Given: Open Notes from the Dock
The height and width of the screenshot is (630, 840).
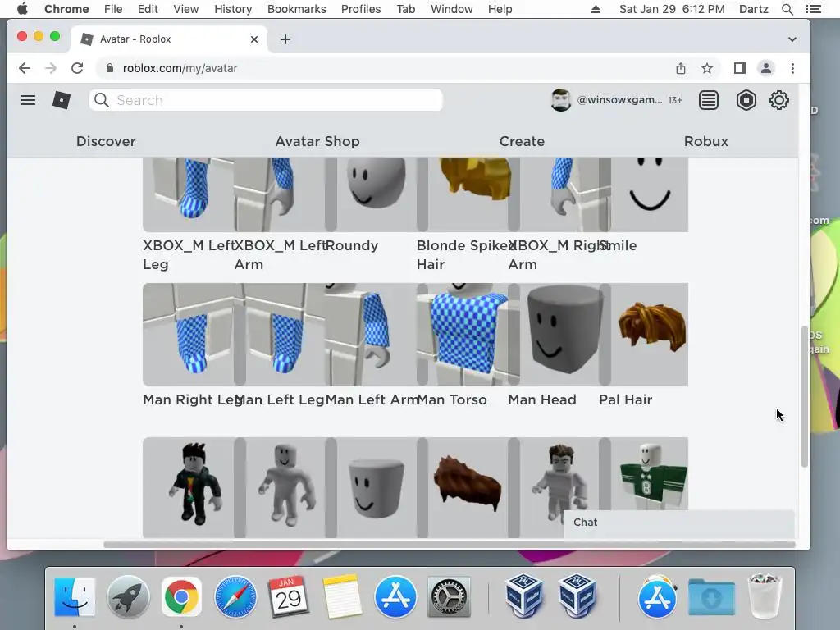Looking at the screenshot, I should pos(342,596).
